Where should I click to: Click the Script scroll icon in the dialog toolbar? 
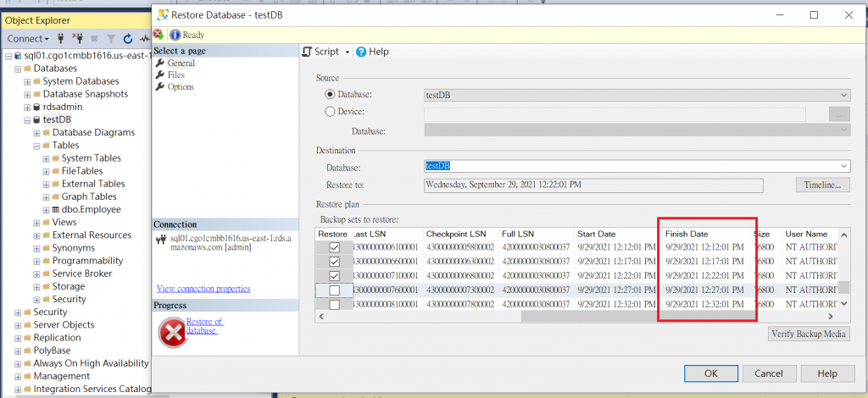point(307,52)
